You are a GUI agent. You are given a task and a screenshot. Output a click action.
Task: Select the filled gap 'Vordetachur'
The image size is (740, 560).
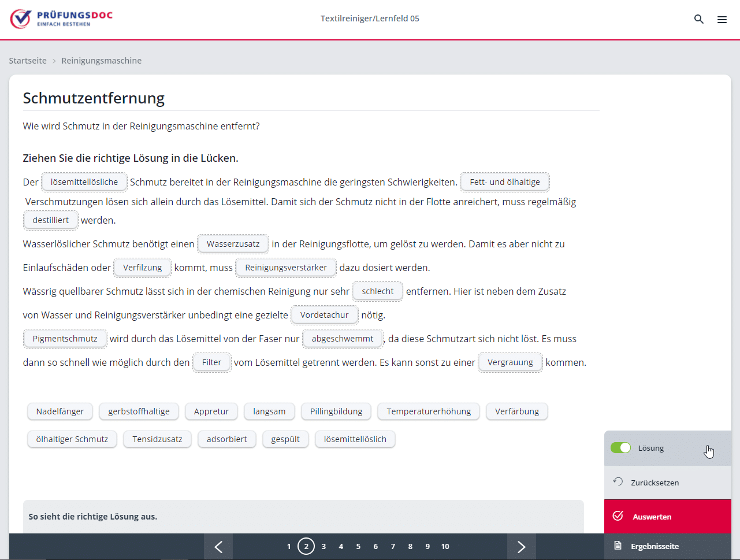point(324,315)
